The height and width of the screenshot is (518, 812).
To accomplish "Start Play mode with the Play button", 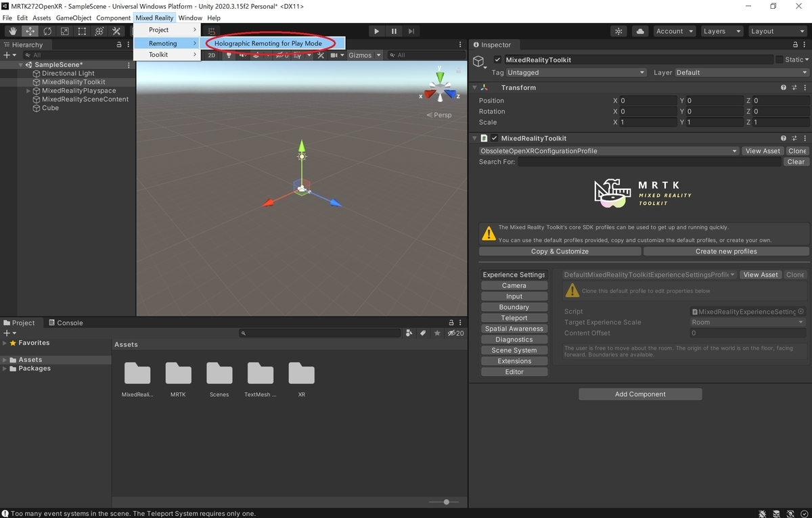I will (x=377, y=31).
